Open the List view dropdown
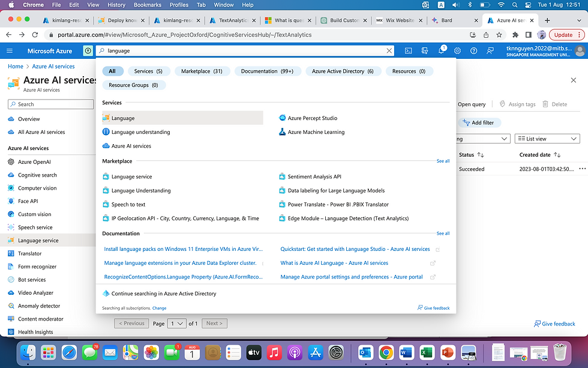588x368 pixels. (x=547, y=139)
